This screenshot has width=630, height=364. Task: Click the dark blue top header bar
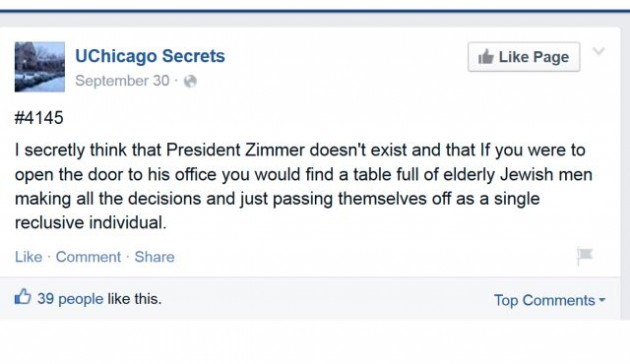(315, 11)
